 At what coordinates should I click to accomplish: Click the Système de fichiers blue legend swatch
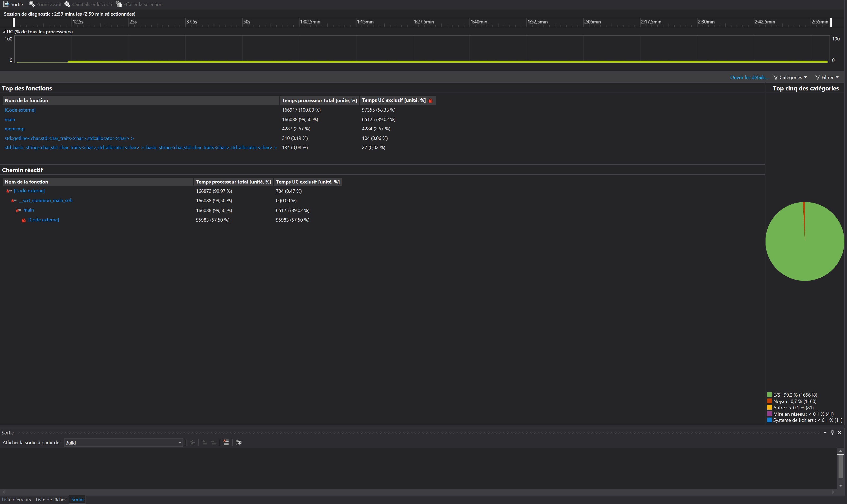tap(769, 420)
